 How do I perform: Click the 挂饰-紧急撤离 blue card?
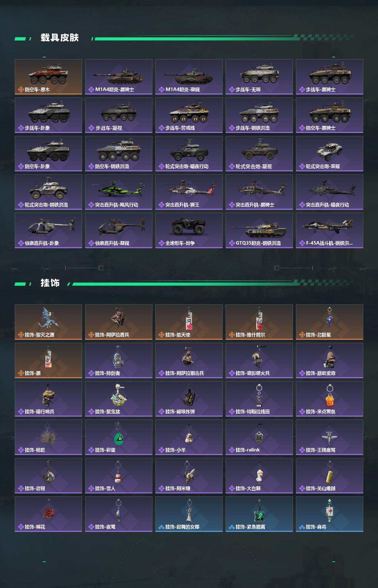pyautogui.click(x=259, y=514)
